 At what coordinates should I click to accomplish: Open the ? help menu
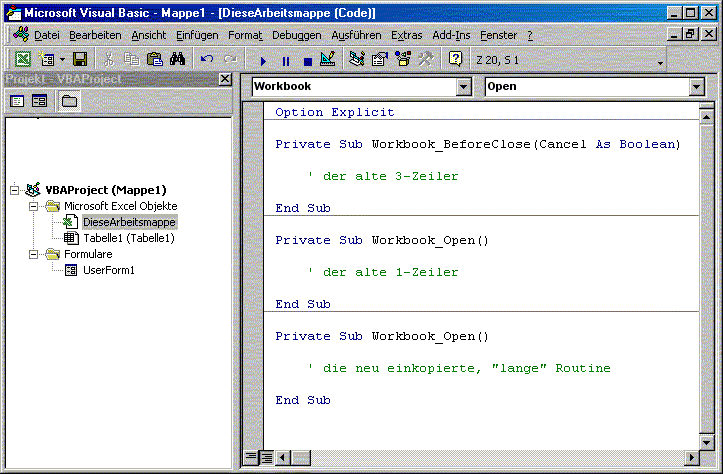[x=530, y=35]
